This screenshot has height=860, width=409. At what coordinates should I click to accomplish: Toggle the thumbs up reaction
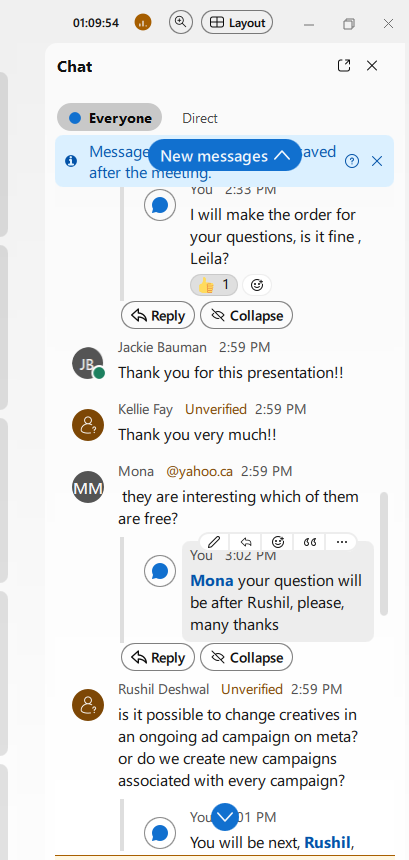tap(214, 285)
